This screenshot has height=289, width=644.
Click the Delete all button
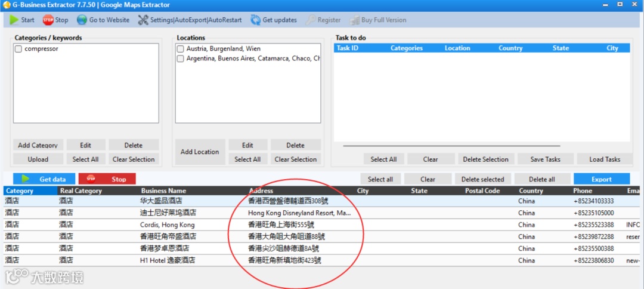point(542,179)
